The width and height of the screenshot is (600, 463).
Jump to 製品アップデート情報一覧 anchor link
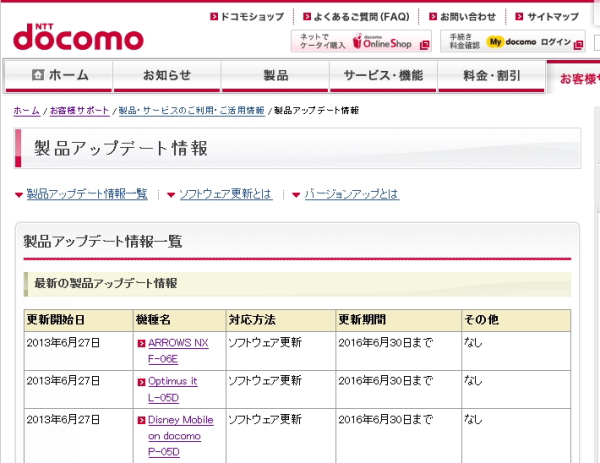(x=87, y=194)
